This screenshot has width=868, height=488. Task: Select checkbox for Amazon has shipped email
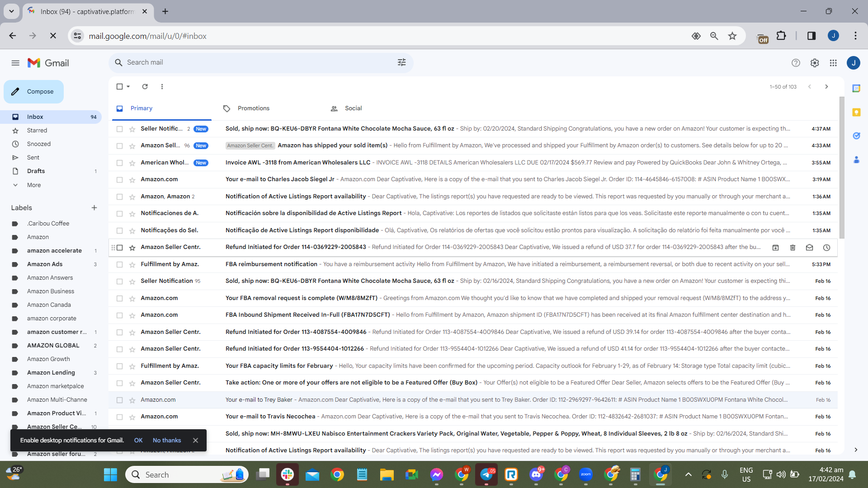[x=119, y=145]
